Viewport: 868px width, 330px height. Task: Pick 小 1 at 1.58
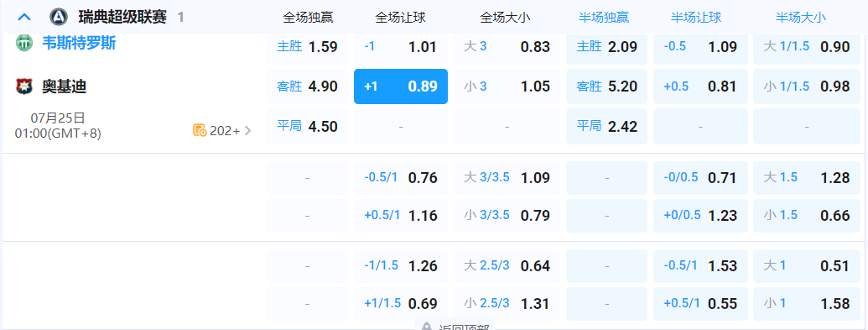[807, 303]
